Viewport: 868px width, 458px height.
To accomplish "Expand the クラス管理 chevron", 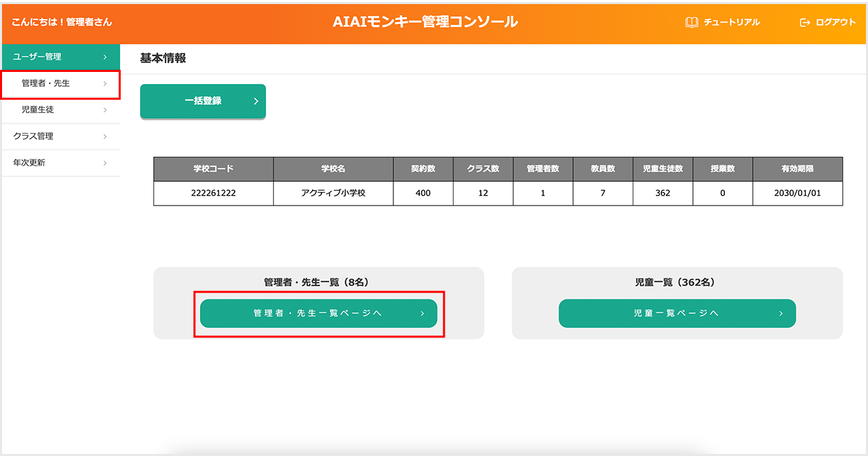I will pyautogui.click(x=104, y=136).
